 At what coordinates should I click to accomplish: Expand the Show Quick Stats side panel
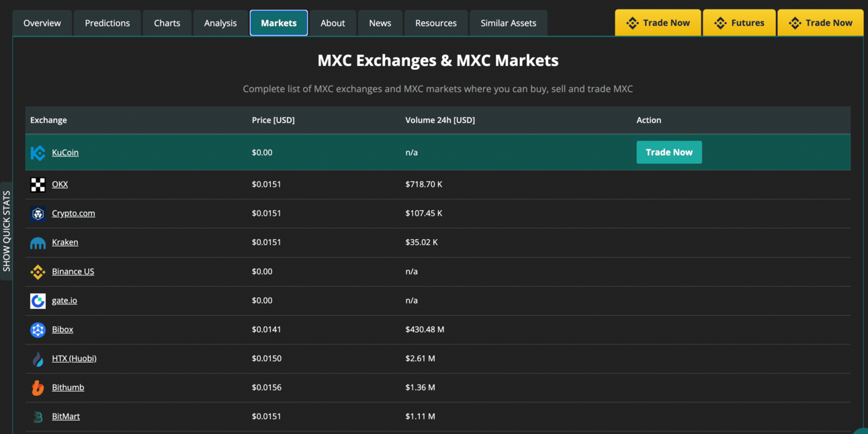7,231
